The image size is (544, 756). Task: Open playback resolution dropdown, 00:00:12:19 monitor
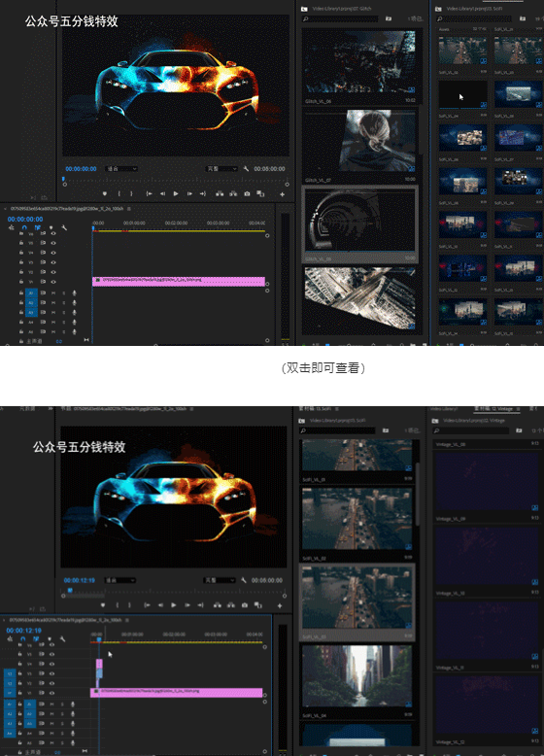220,580
